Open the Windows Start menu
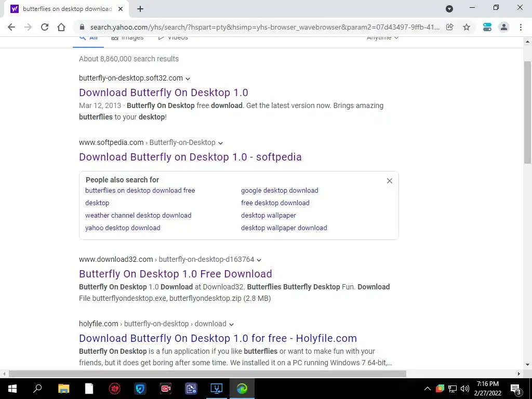This screenshot has width=532, height=399. coord(12,389)
